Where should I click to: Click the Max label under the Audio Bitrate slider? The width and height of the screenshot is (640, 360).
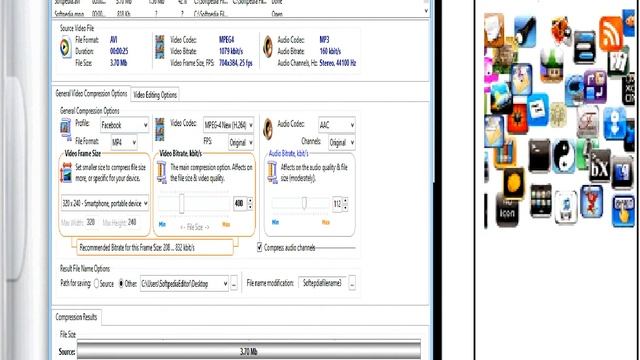325,222
